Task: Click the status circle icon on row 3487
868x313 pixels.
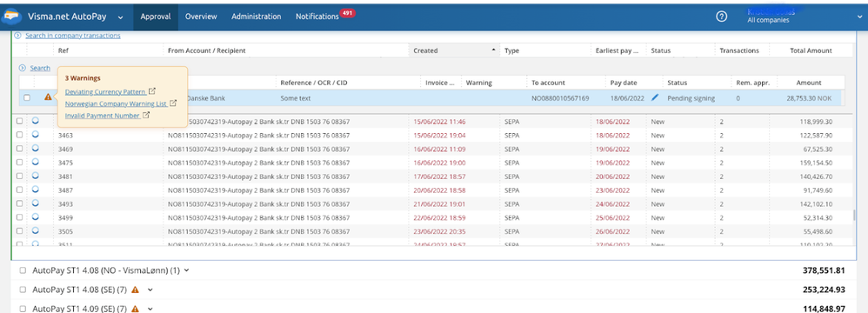Action: click(x=36, y=190)
